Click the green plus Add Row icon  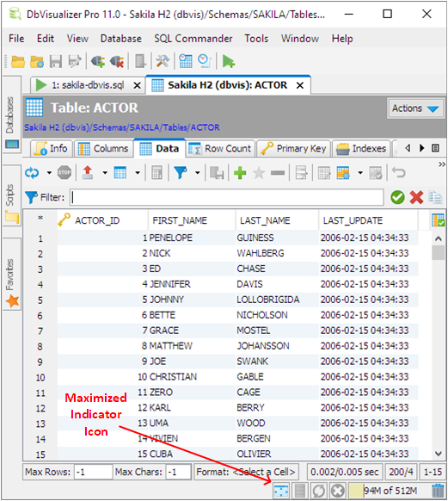point(240,173)
